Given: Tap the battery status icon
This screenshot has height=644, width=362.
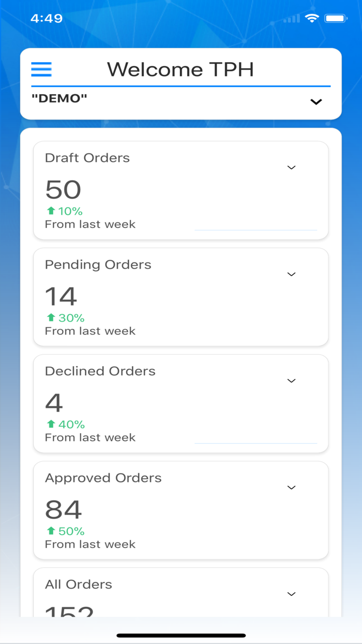Looking at the screenshot, I should (x=335, y=19).
